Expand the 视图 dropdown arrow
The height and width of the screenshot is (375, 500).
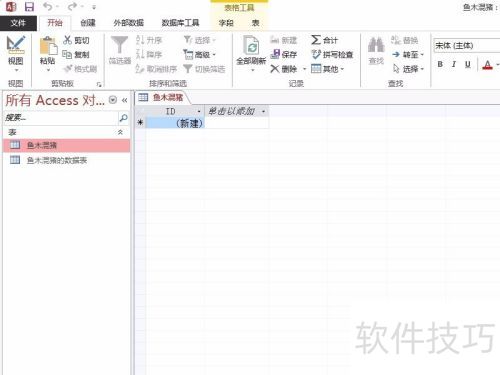click(x=16, y=70)
